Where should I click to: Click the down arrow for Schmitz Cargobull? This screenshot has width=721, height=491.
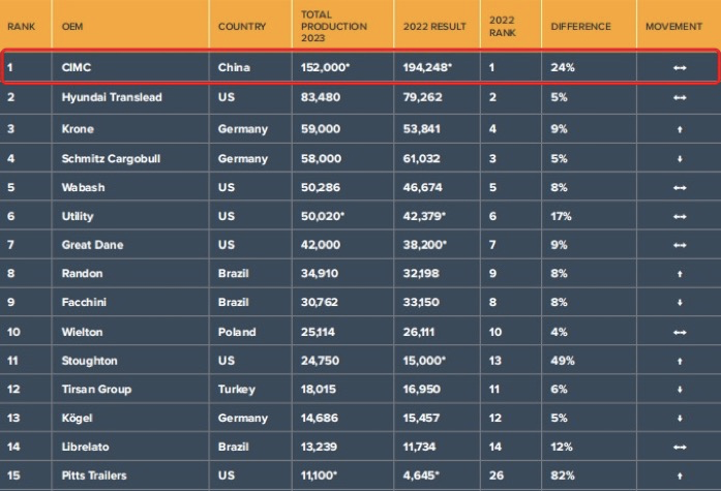click(x=679, y=158)
